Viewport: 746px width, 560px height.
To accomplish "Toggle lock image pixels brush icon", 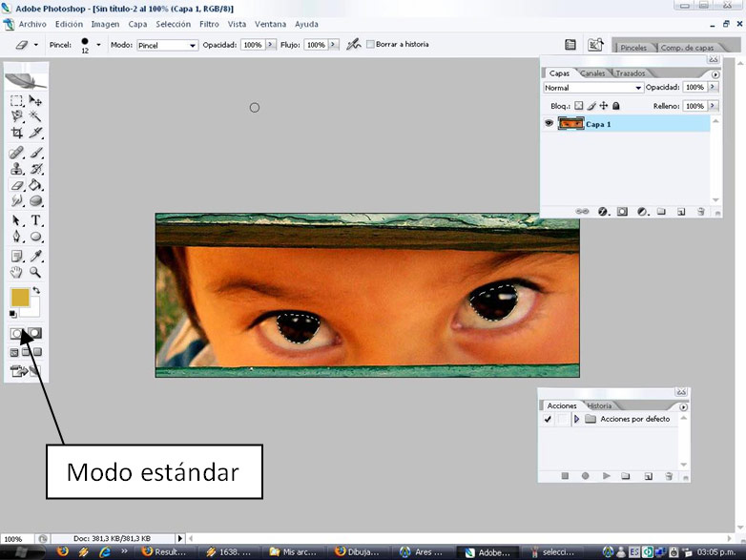I will tap(591, 106).
